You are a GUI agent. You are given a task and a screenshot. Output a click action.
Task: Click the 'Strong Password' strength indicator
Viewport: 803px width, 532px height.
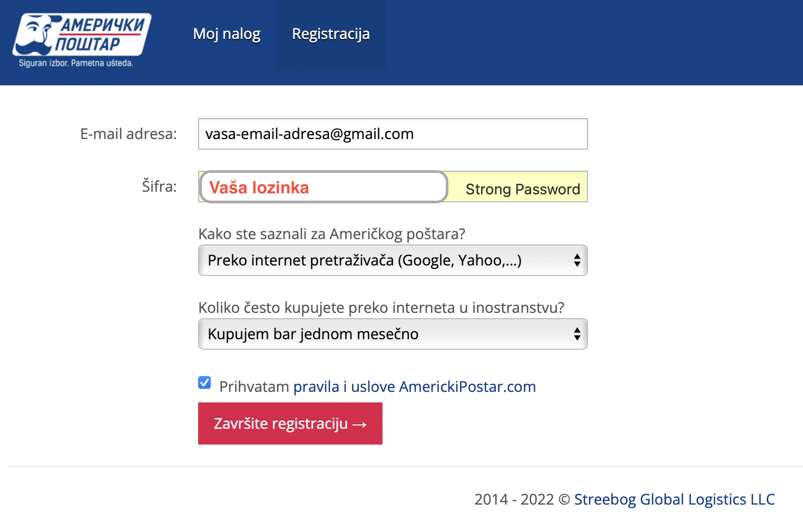click(x=522, y=189)
